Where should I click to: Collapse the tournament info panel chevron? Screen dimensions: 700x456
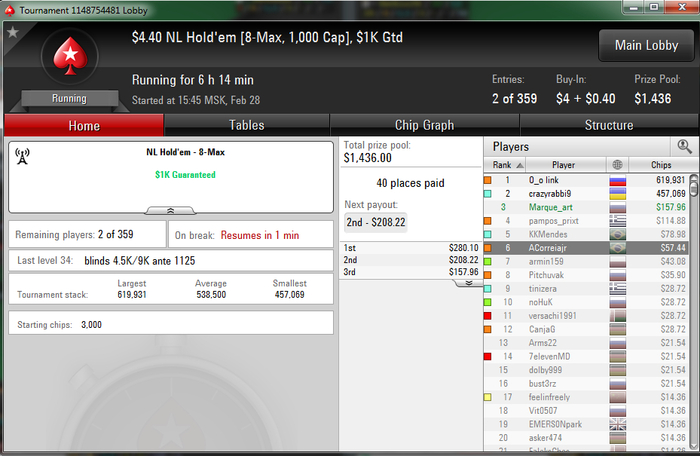pos(170,210)
